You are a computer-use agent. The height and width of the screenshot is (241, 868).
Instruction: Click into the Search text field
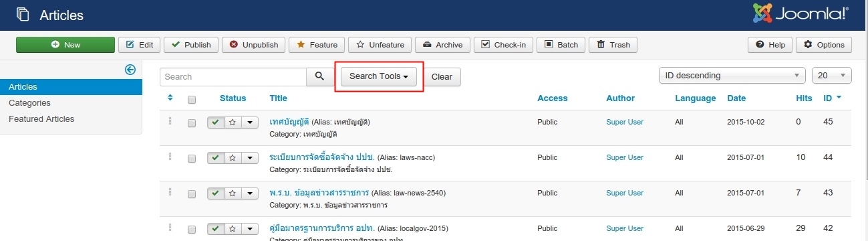coord(233,76)
